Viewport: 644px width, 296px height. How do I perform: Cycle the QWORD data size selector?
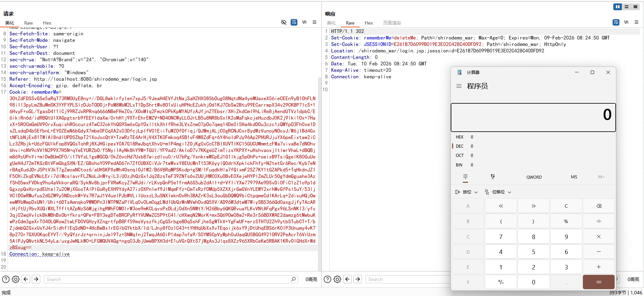[534, 177]
